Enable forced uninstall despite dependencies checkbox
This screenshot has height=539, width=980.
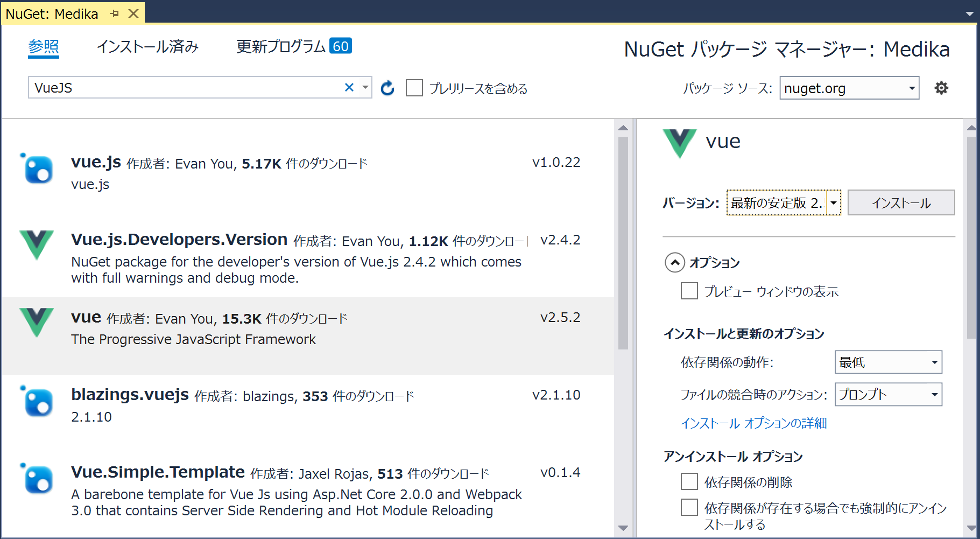pyautogui.click(x=689, y=507)
